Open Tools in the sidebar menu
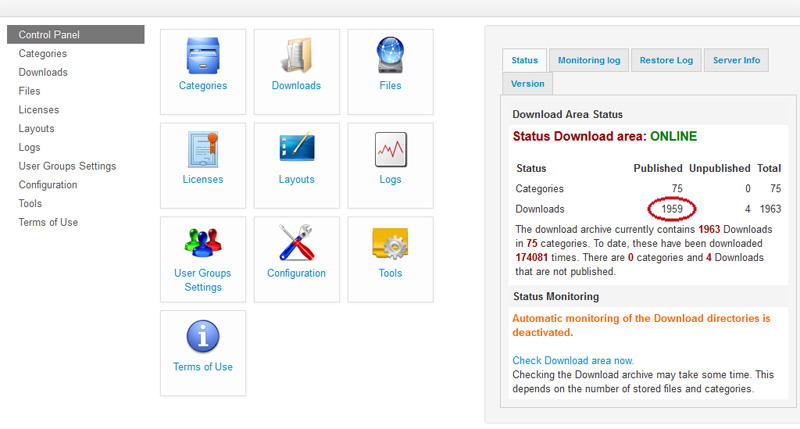The image size is (800, 429). click(x=30, y=204)
